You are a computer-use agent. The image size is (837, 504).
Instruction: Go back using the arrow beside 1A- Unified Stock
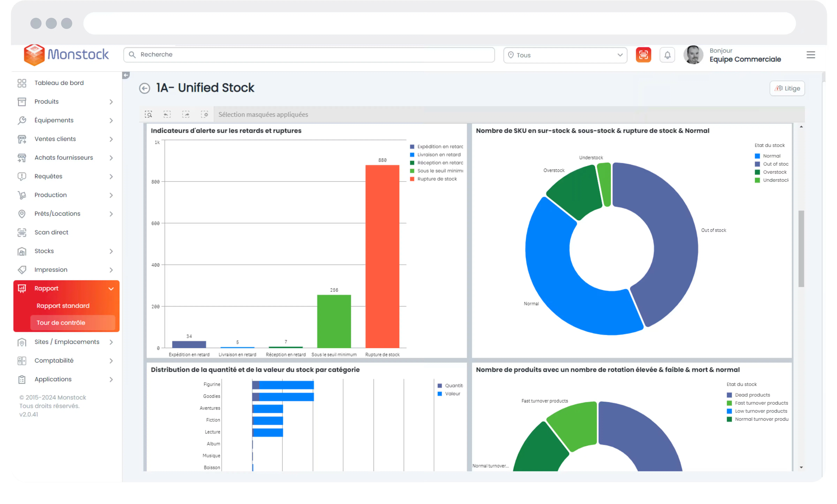(x=145, y=88)
